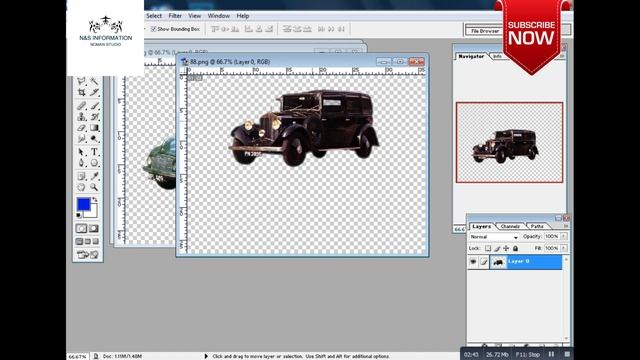
Task: Select the Type tool
Action: coord(94,152)
